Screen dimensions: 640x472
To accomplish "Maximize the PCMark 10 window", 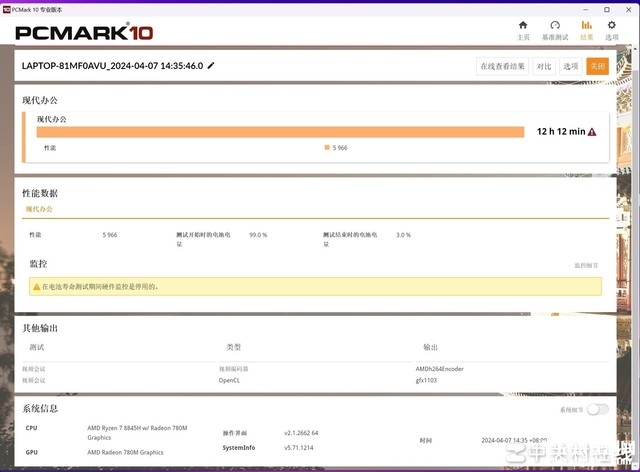I will tap(607, 9).
